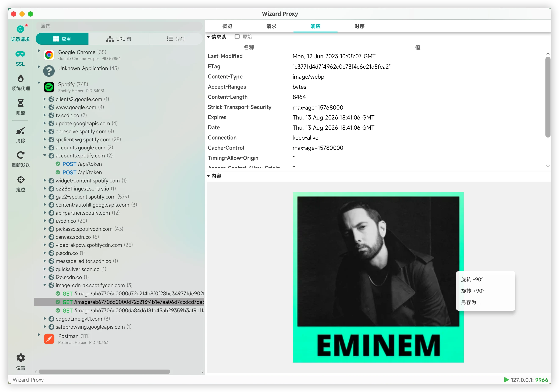Switch to the Request tab

click(271, 26)
